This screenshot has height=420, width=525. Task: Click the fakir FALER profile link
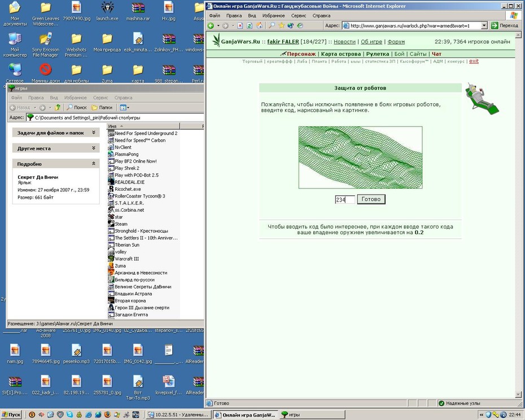pos(283,42)
